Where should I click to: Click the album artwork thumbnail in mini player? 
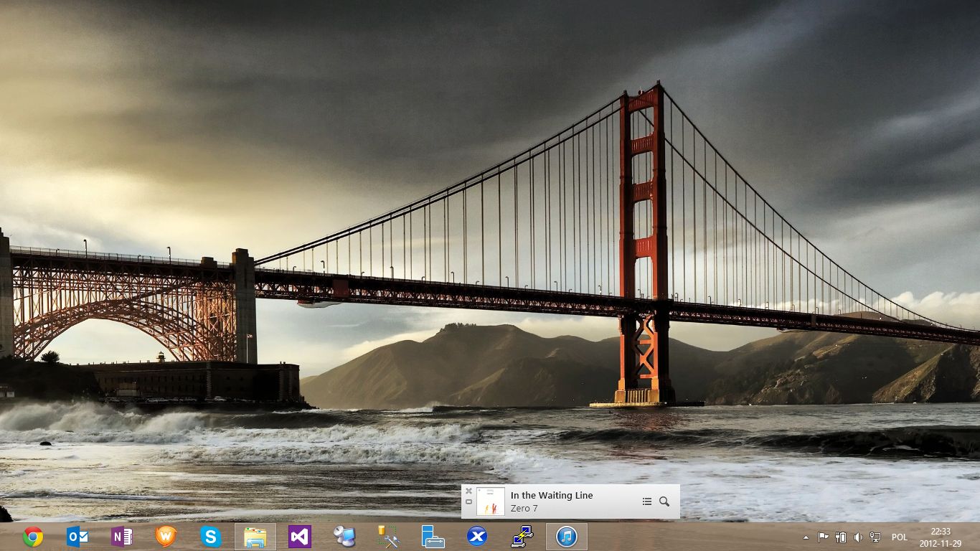coord(491,501)
